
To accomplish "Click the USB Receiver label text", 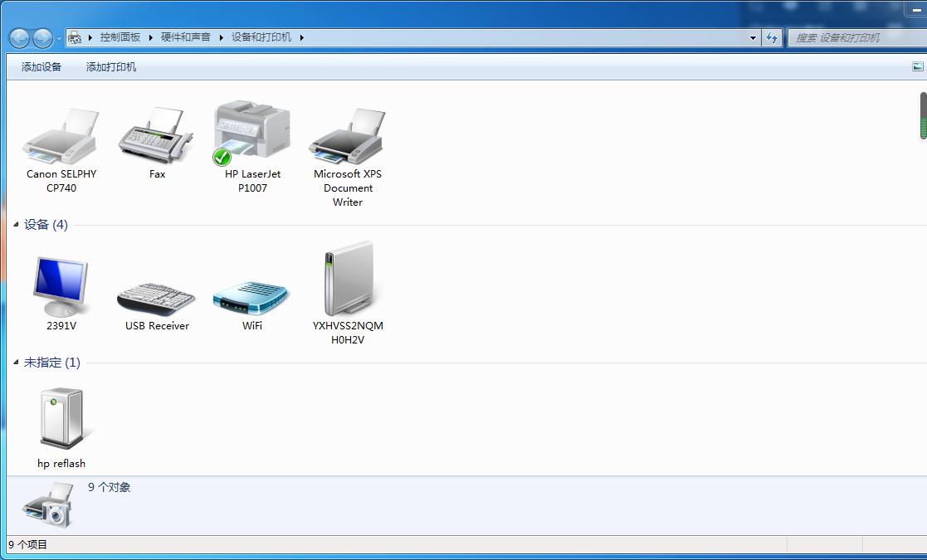I will [x=157, y=326].
